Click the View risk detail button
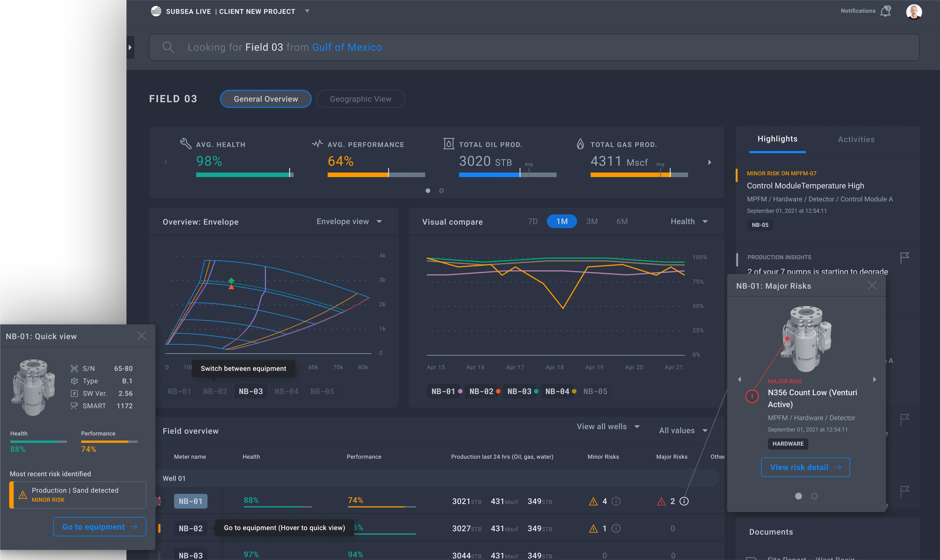The width and height of the screenshot is (940, 560). pos(805,467)
